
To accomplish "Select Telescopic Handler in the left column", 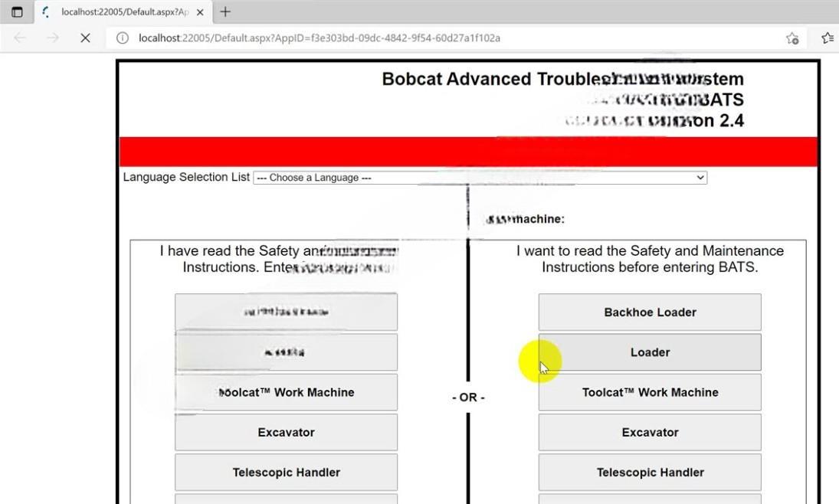I will [286, 472].
